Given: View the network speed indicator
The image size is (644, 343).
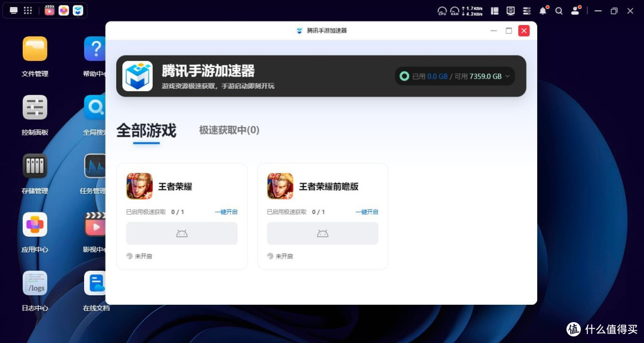Looking at the screenshot, I should click(x=472, y=11).
